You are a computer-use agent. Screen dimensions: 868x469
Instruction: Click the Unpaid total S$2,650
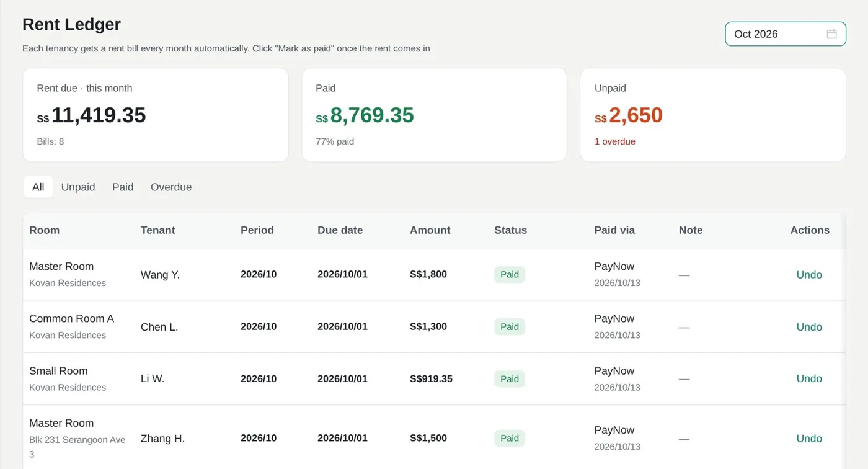pos(629,115)
